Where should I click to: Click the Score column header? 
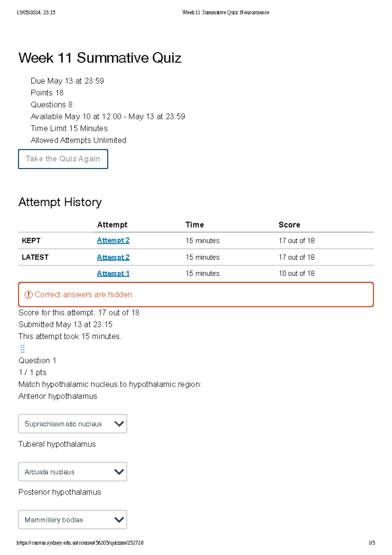click(x=289, y=225)
